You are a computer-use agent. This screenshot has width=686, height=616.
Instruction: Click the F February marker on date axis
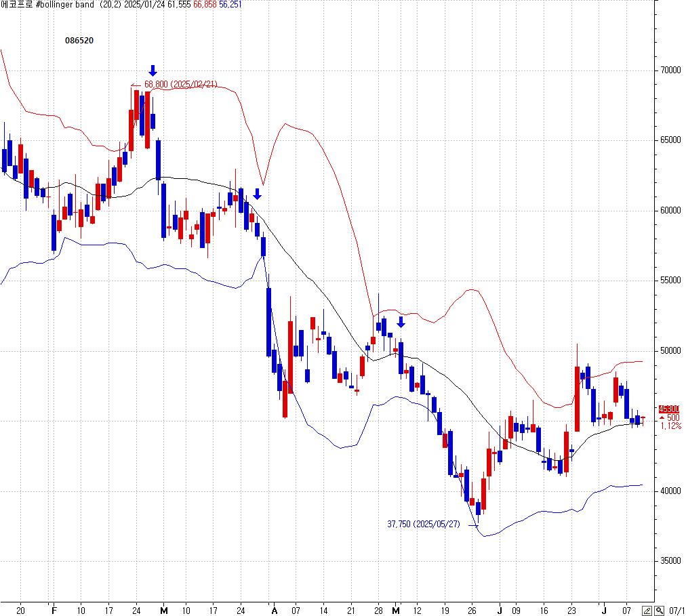(54, 611)
